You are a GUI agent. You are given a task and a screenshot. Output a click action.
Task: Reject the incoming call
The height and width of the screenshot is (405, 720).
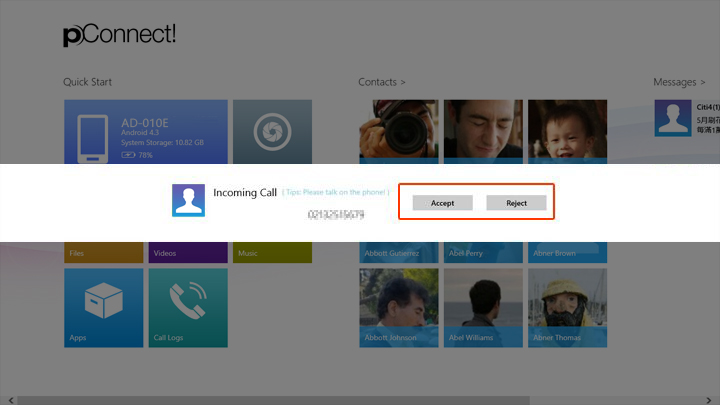(x=516, y=203)
